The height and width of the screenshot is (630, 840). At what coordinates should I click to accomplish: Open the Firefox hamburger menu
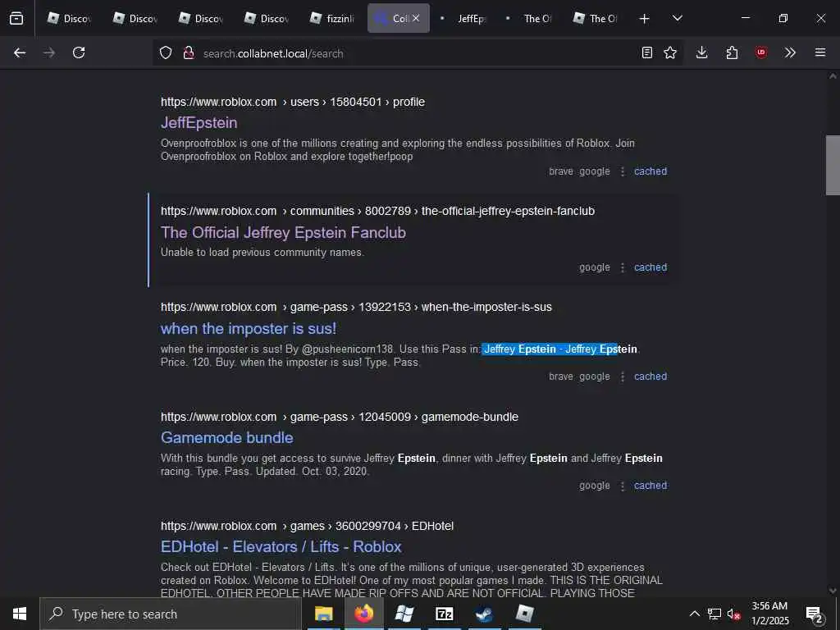click(820, 52)
